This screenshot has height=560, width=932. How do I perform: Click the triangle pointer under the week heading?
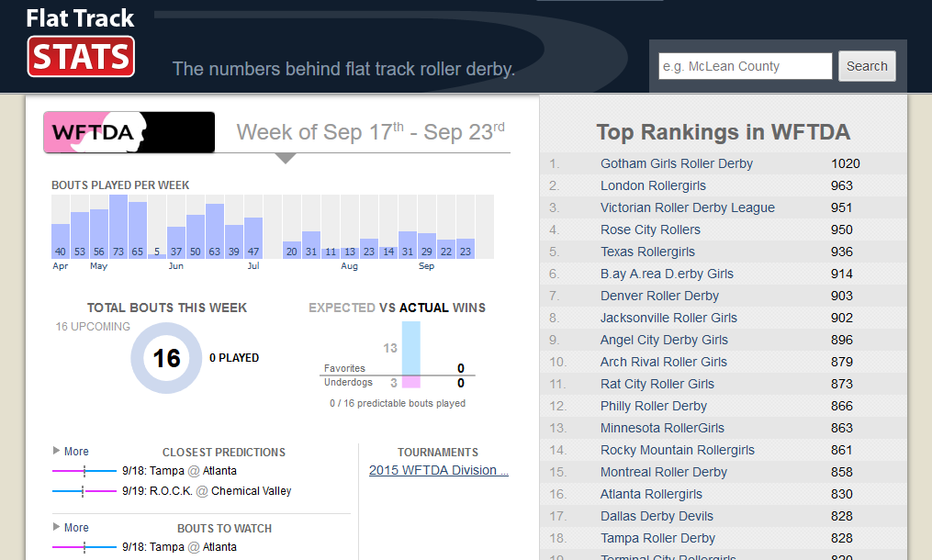286,159
